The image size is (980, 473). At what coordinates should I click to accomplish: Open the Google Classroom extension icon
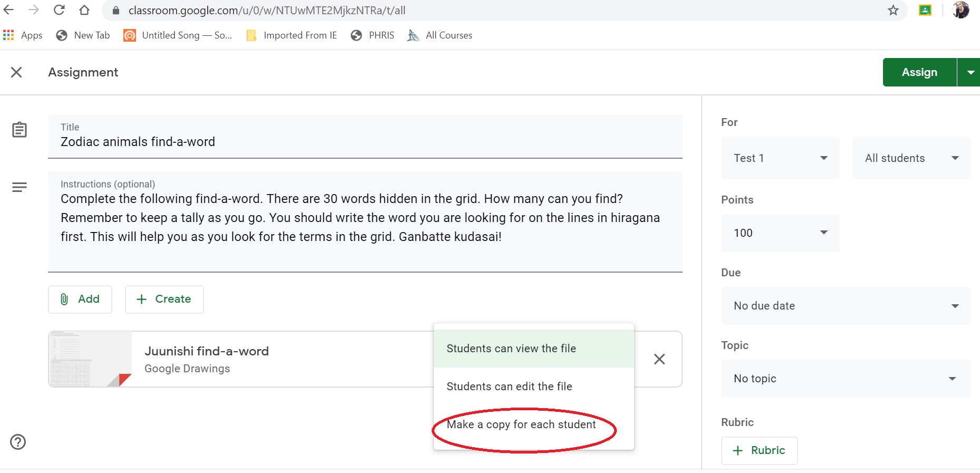click(925, 10)
